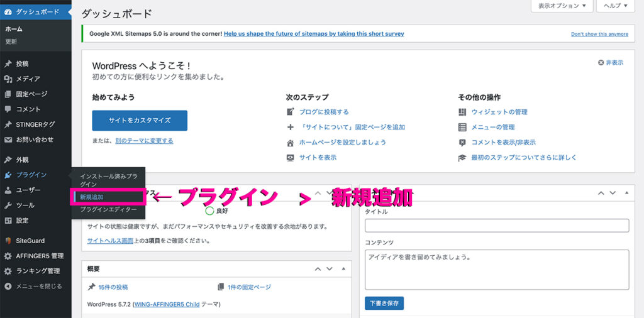Viewport: 644px width, 318px height.
Task: Click the widget icon beside ウィジェットの管理
Action: pos(462,112)
